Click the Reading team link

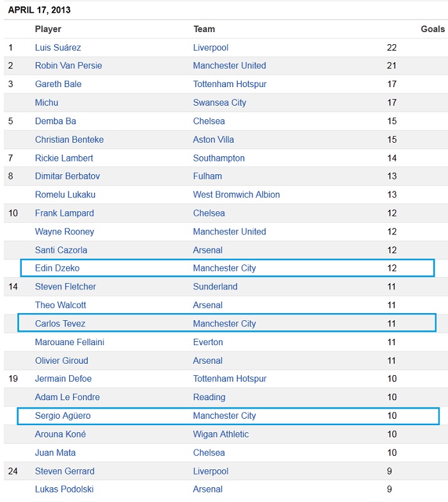pos(209,397)
